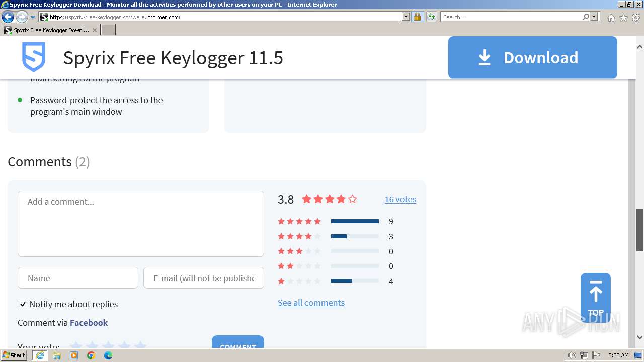Click the blue Download button
Screen dimensions: 644x362
(x=533, y=57)
